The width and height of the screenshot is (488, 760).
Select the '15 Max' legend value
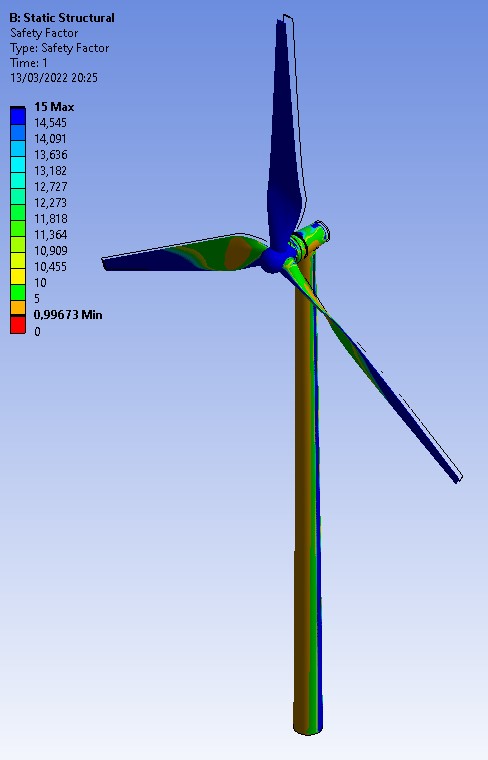pyautogui.click(x=54, y=107)
